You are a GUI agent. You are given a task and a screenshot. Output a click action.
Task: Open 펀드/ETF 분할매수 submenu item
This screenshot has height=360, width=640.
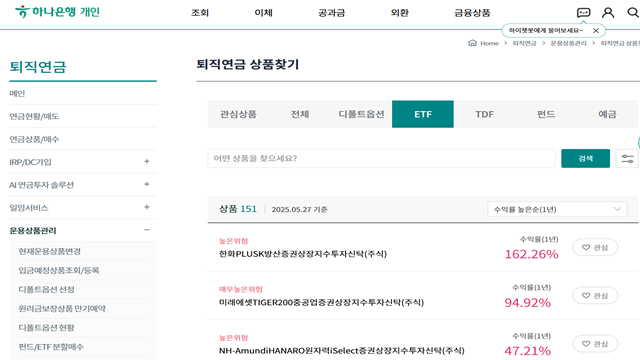[51, 347]
